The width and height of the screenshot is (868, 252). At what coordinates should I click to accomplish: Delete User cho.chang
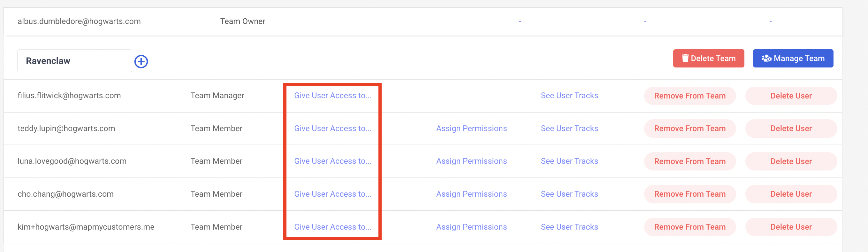[791, 194]
